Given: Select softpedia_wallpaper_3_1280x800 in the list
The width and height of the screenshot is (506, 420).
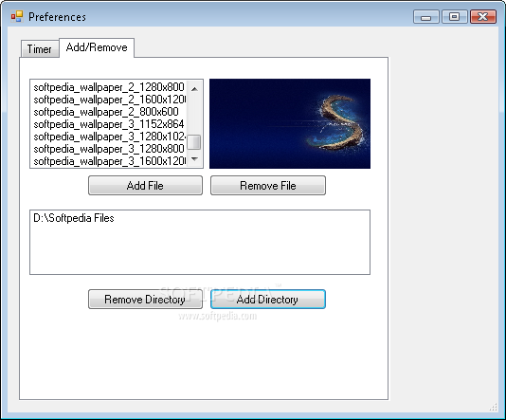Looking at the screenshot, I should 109,149.
